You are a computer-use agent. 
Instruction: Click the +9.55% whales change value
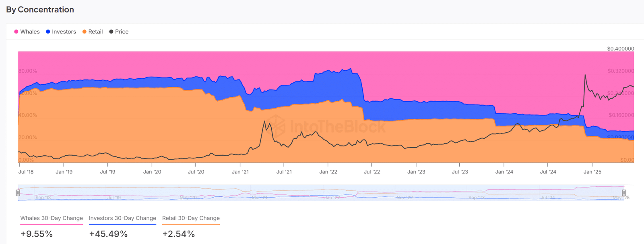(37, 234)
